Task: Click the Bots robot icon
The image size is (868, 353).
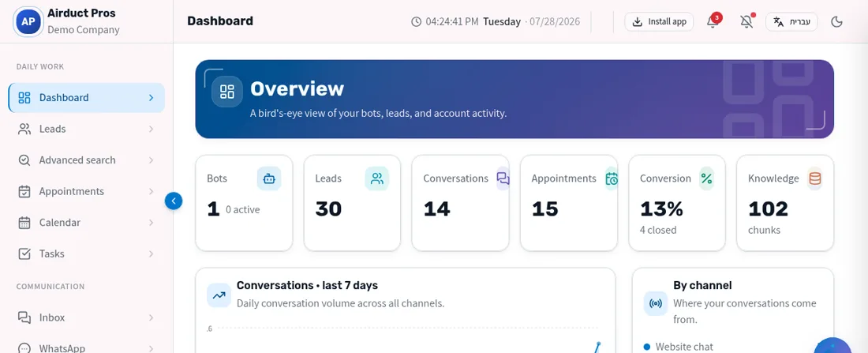Action: click(x=269, y=178)
